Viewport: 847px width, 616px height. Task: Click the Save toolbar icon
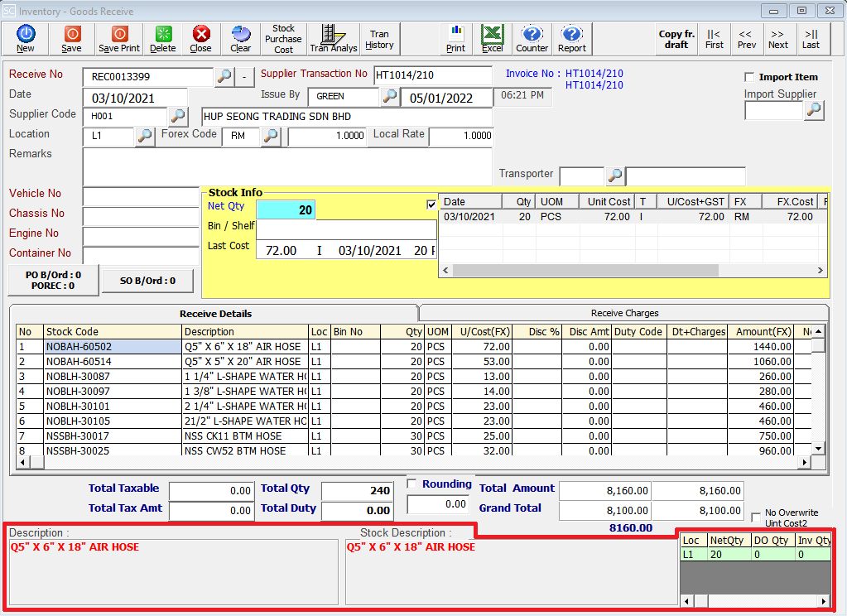(x=72, y=39)
